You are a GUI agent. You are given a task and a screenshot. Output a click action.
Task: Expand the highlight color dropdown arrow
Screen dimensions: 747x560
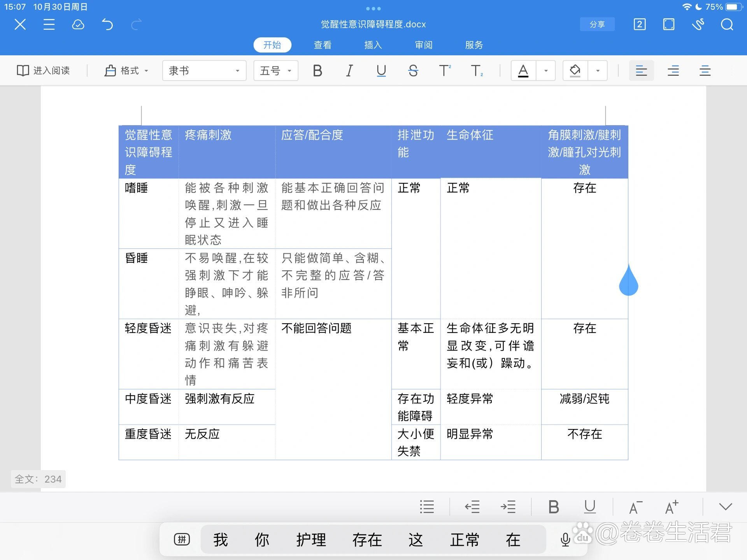(598, 70)
